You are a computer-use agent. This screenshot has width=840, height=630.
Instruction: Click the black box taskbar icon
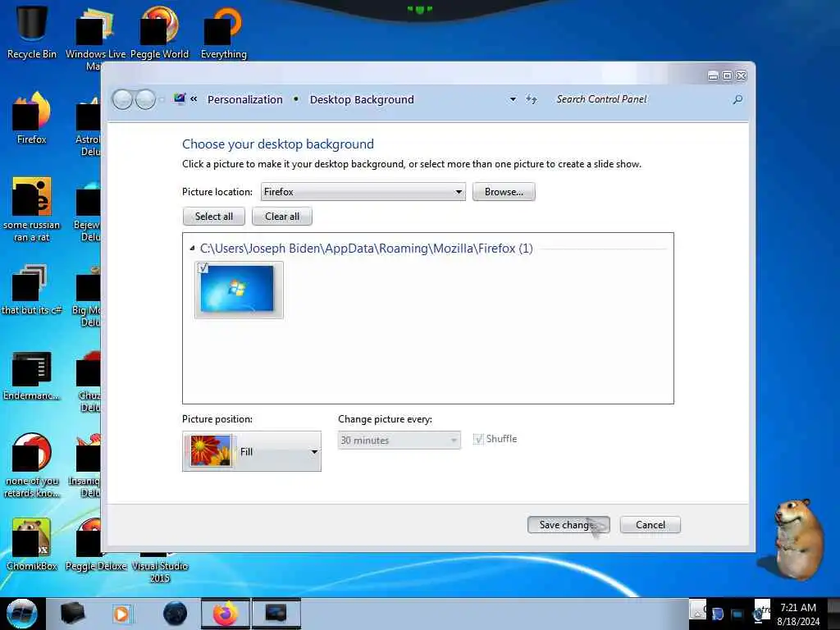tap(73, 614)
